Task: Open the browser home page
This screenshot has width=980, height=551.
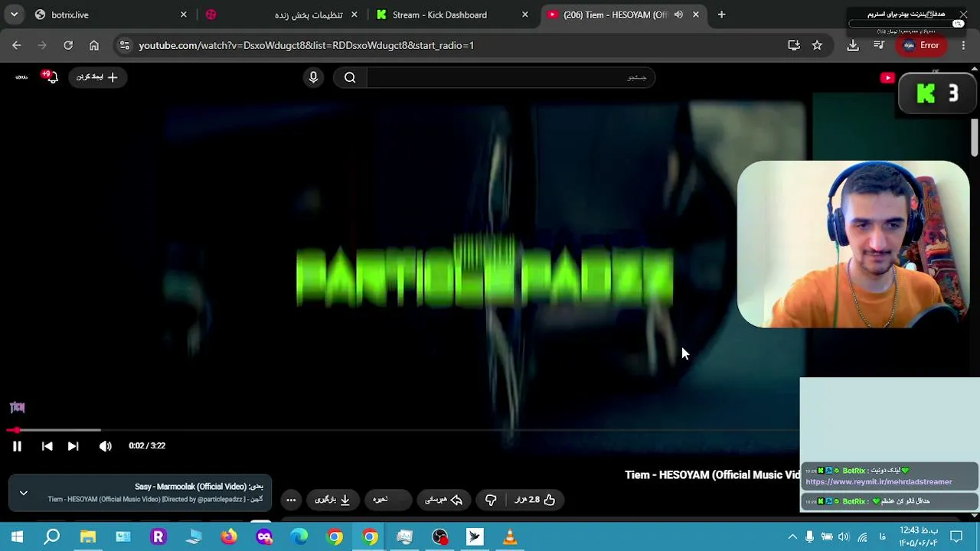Action: click(x=93, y=45)
